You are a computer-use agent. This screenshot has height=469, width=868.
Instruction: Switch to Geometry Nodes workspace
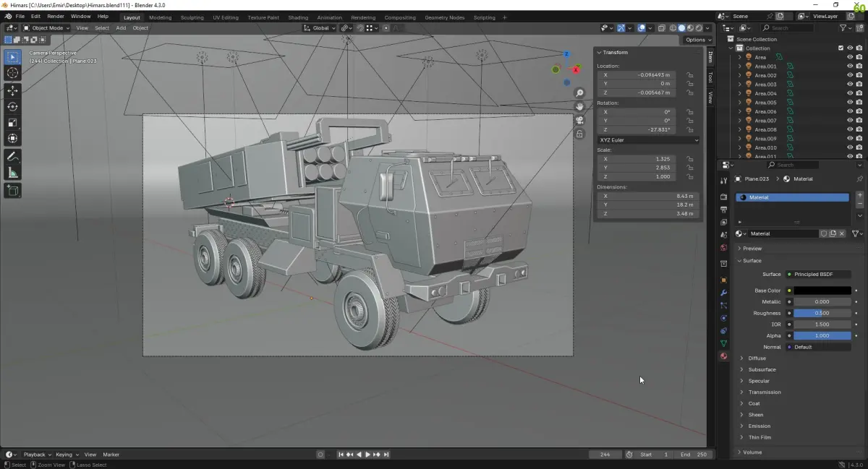click(445, 17)
